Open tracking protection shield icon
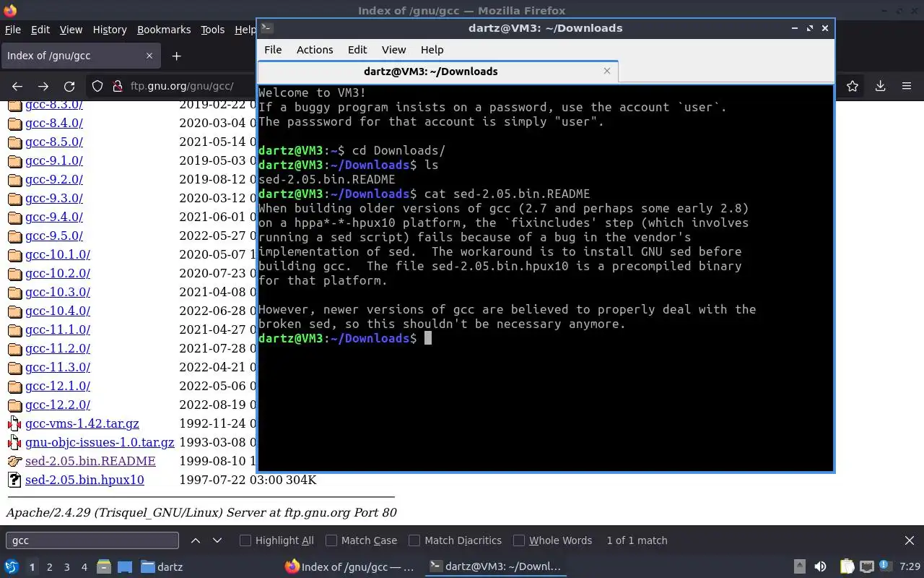Viewport: 924px width, 578px height. pyautogui.click(x=97, y=86)
